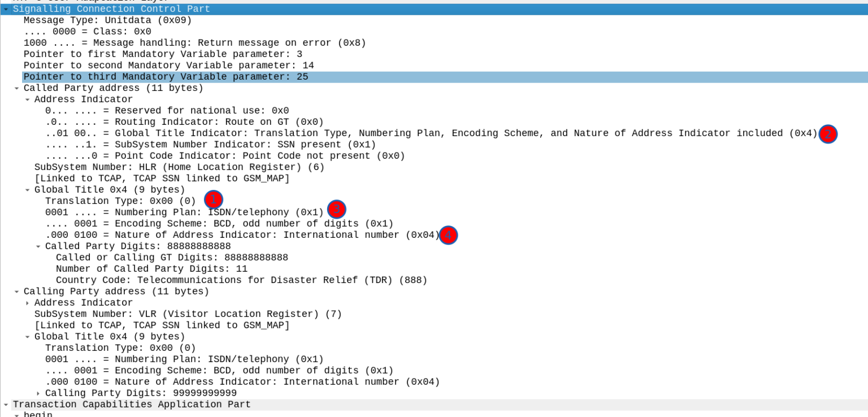Click the red marker numbered 2
Image resolution: width=868 pixels, height=417 pixels.
(827, 134)
